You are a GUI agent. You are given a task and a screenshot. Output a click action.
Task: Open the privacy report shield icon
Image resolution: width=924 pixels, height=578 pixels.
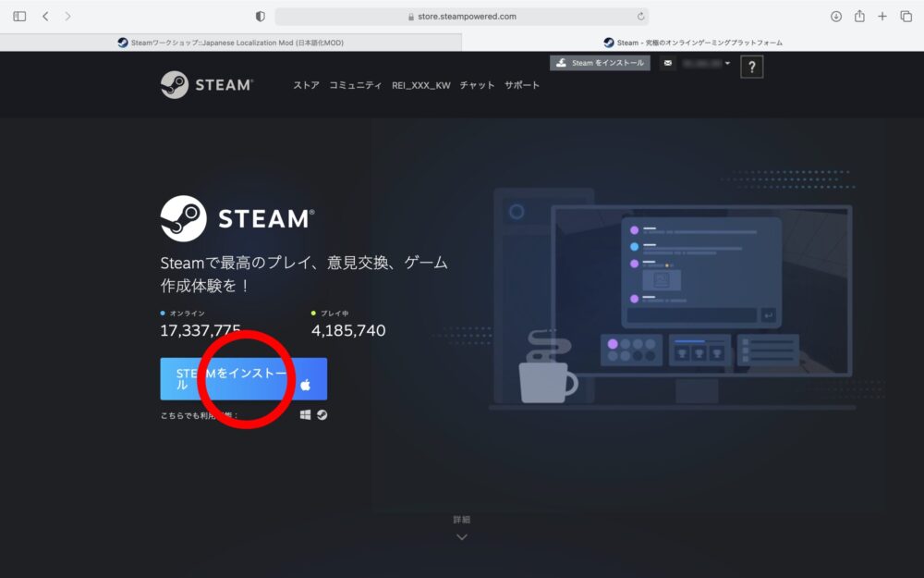click(x=260, y=17)
